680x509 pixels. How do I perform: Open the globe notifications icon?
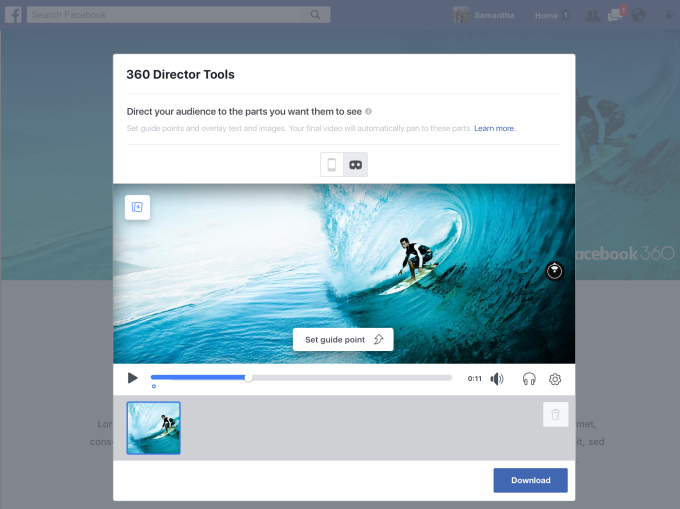click(639, 15)
